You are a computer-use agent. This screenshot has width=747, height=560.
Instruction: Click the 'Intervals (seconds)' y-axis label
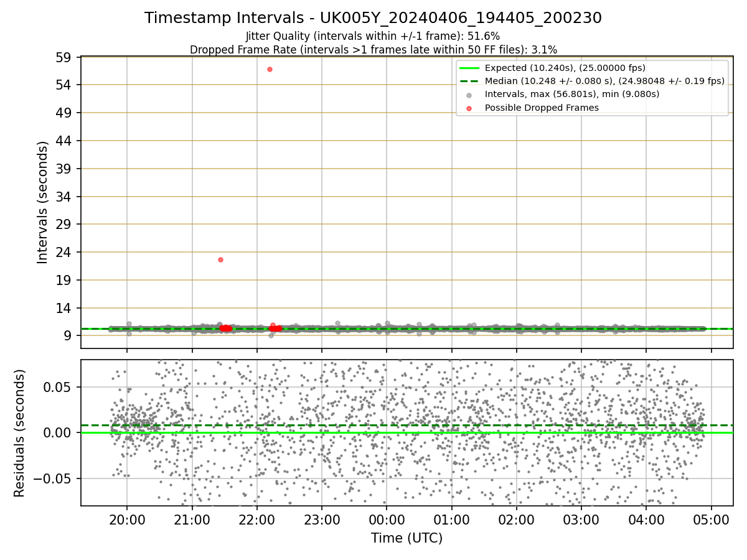point(42,202)
